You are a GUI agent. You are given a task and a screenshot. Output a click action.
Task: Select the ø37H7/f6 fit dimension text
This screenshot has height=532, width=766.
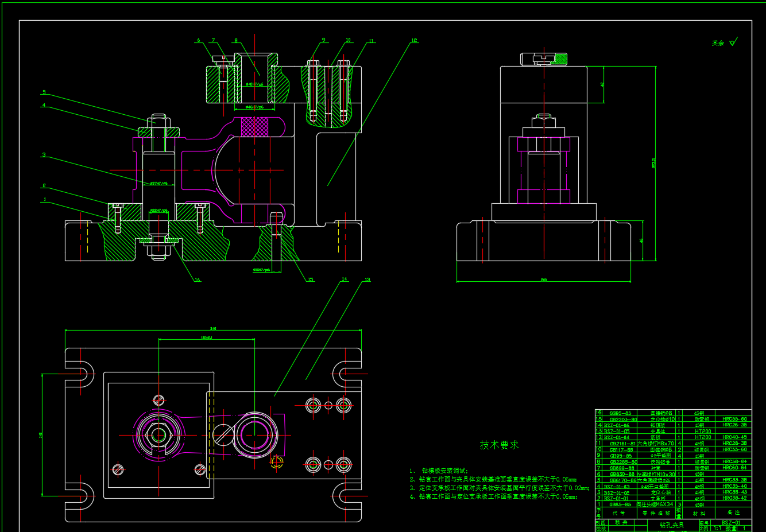(158, 184)
